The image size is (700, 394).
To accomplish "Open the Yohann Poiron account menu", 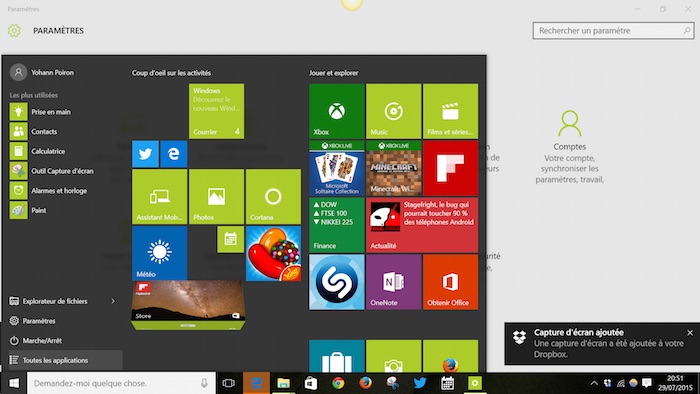I will point(42,72).
